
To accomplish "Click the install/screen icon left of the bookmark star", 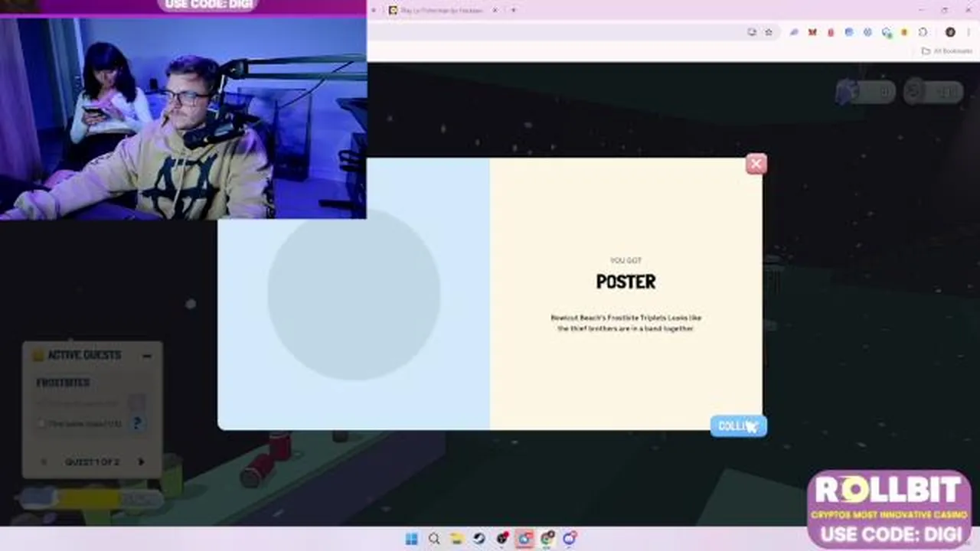I will [x=752, y=32].
